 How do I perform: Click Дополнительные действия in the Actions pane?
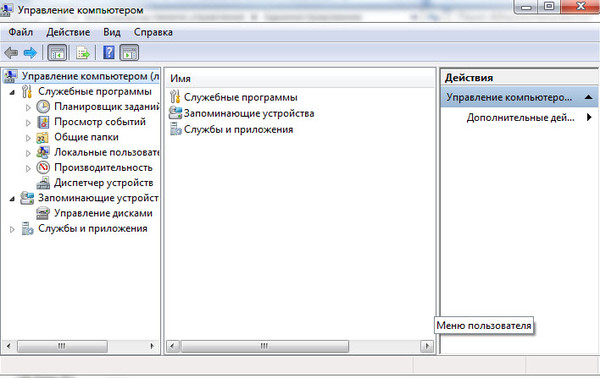click(x=520, y=117)
